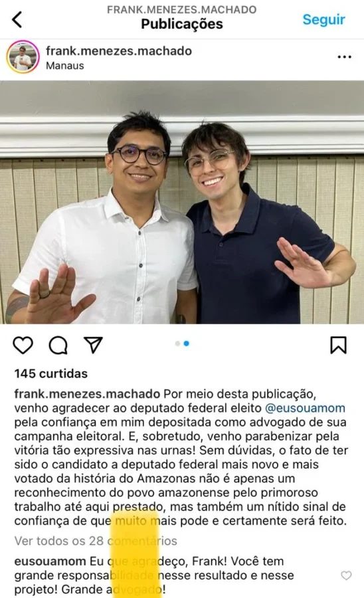This screenshot has width=364, height=598.
Task: Open frank.menezes.machado name in the caption
Action: (x=87, y=393)
